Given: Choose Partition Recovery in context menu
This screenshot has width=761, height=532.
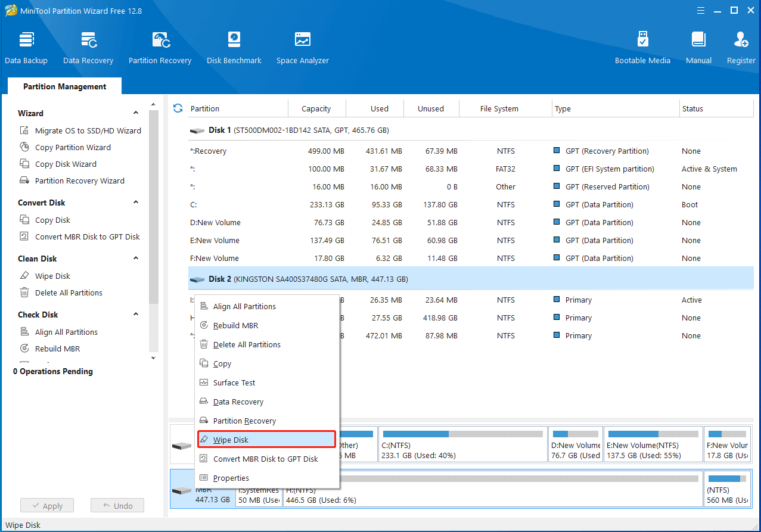Looking at the screenshot, I should (267, 421).
